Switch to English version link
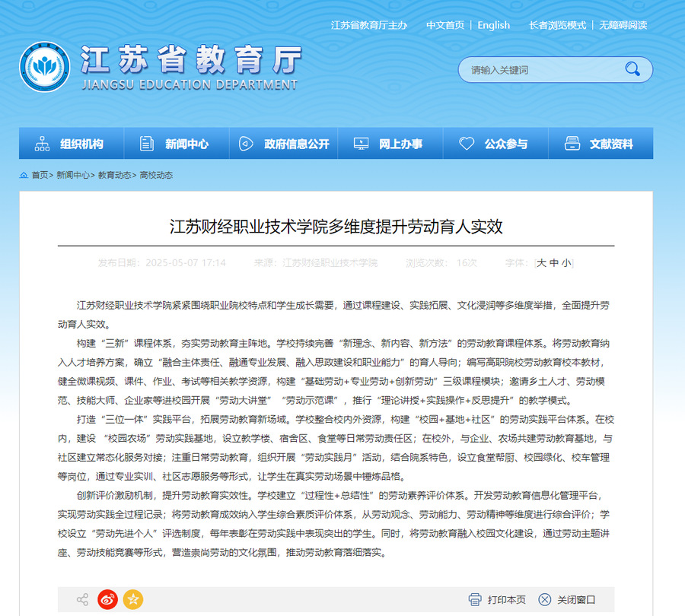Viewport: 685px width, 616px height. 493,25
